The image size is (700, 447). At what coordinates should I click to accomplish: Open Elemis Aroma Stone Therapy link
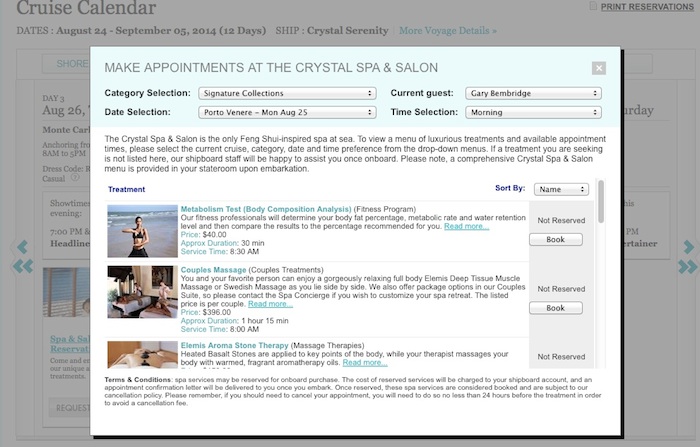click(234, 346)
